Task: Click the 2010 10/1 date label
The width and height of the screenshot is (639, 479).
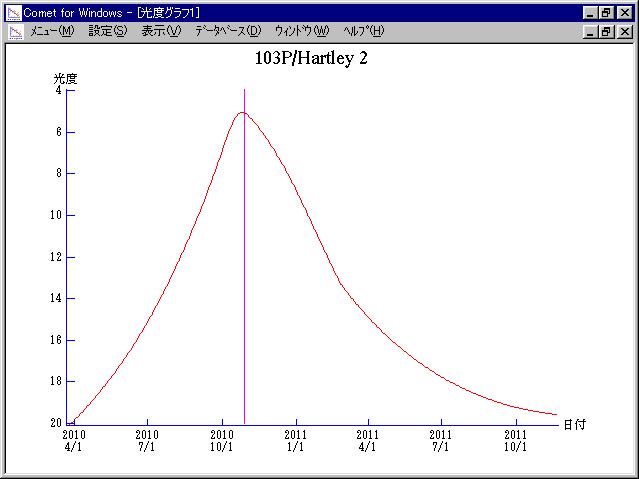Action: (x=222, y=440)
